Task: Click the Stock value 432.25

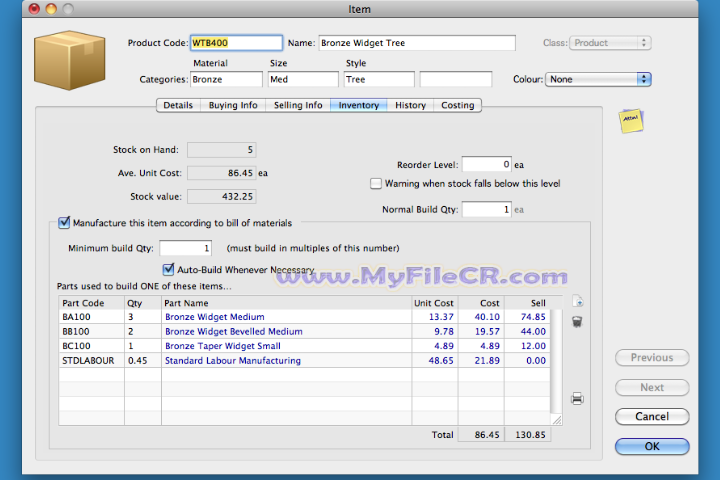Action: 222,196
